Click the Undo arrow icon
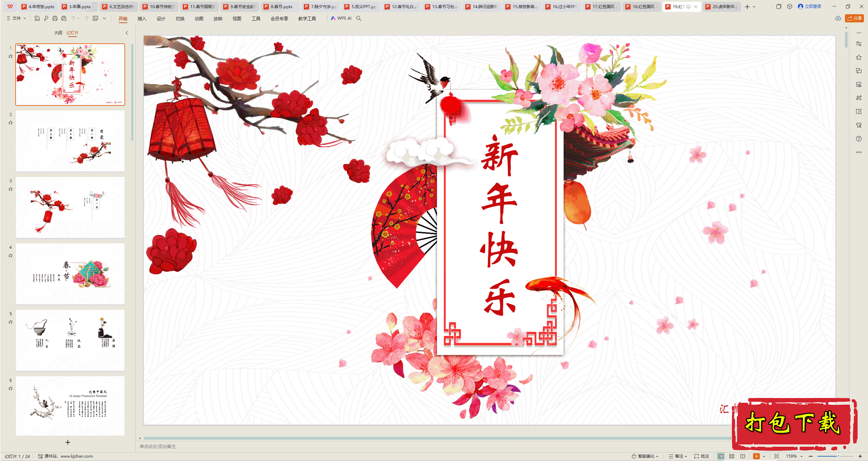The height and width of the screenshot is (461, 868). (x=73, y=19)
